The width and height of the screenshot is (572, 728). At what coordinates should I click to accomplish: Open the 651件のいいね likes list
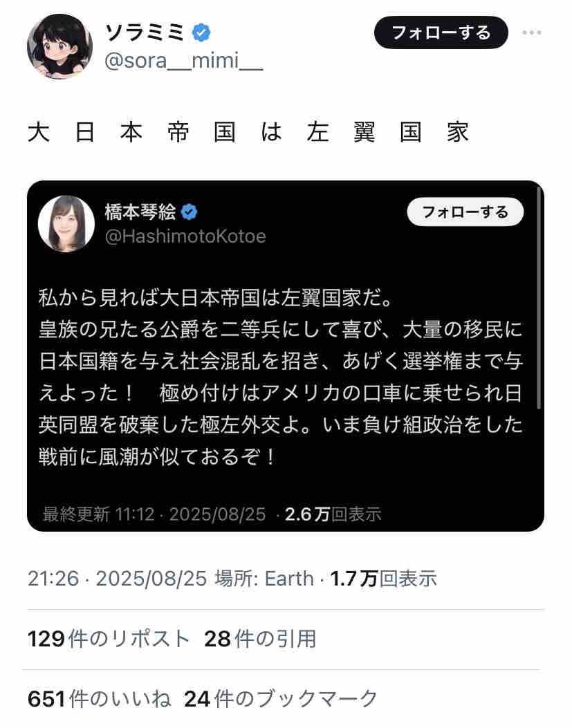coord(100,699)
